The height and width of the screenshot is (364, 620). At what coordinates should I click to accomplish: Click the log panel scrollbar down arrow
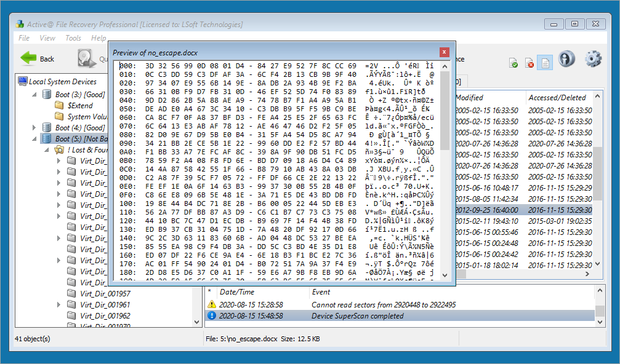(600, 322)
